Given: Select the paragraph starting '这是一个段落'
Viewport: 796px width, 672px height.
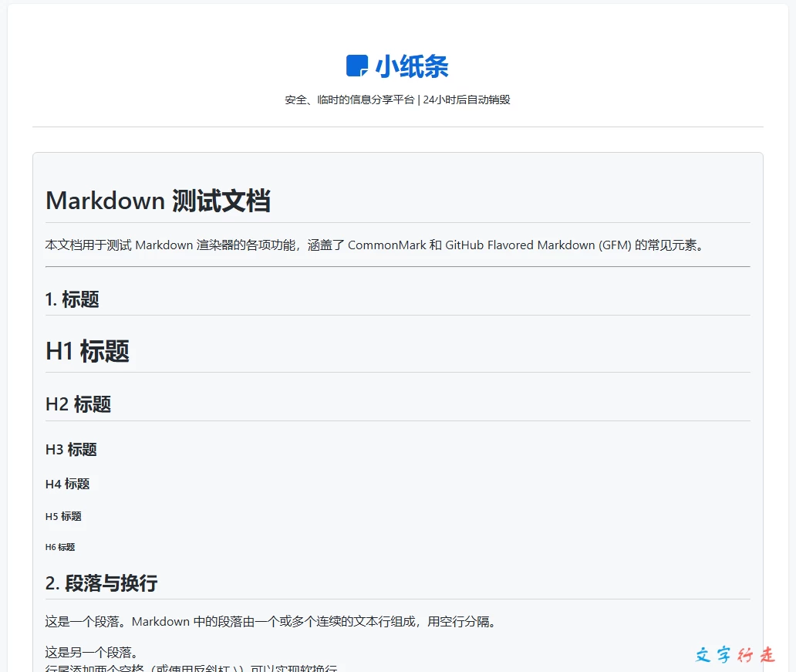Looking at the screenshot, I should click(270, 621).
